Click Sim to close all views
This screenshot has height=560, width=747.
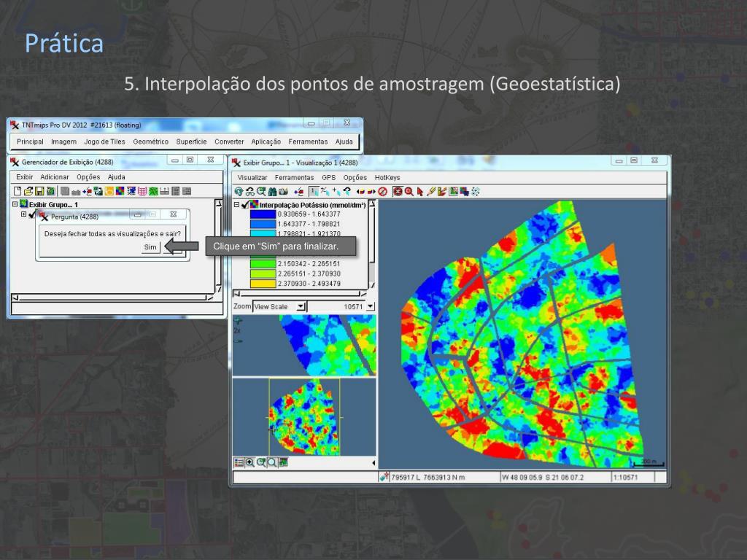(x=150, y=247)
